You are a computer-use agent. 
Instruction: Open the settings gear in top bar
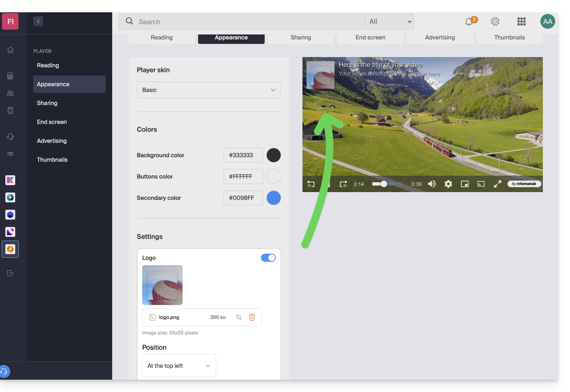point(495,22)
